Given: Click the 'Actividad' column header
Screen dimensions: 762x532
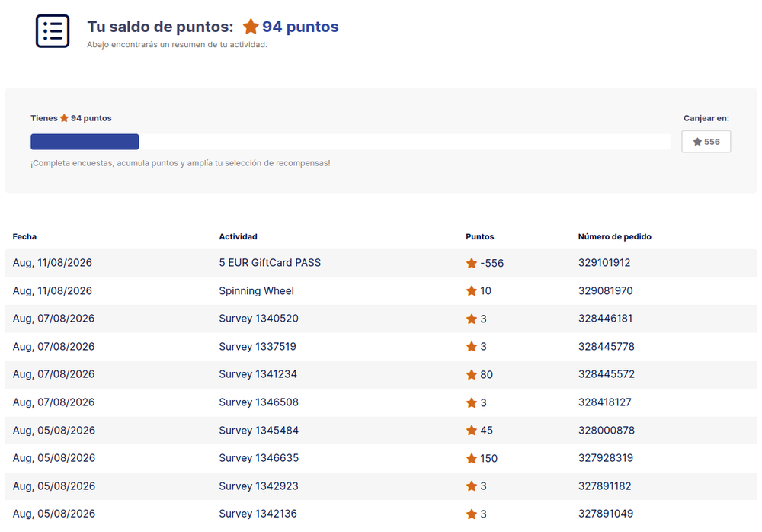Looking at the screenshot, I should pos(238,236).
